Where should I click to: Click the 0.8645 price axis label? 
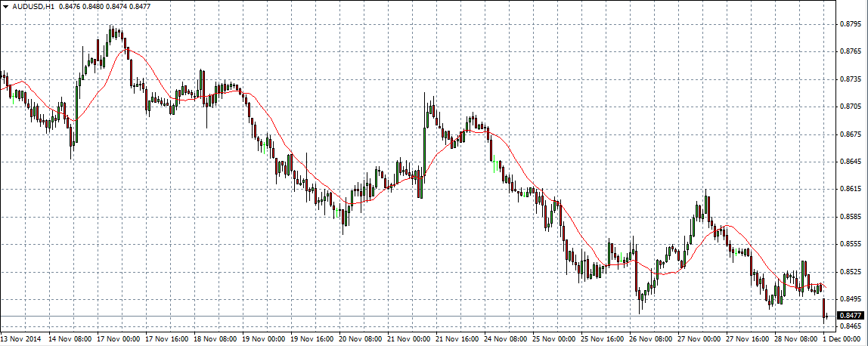[x=851, y=162]
